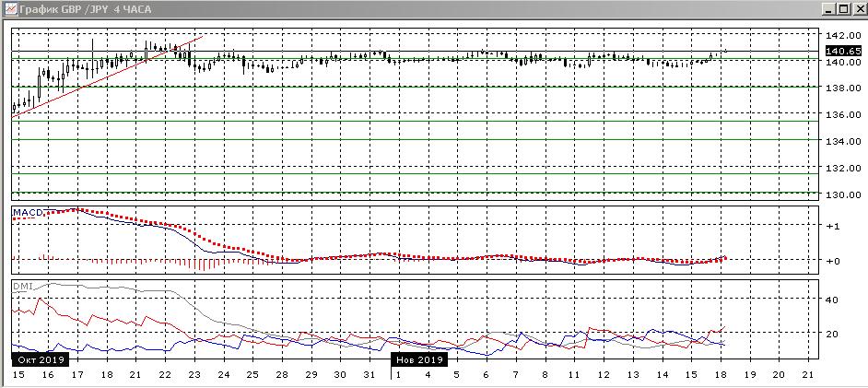Click the chart window icon in title bar
Viewport: 868px width, 388px height.
point(10,8)
